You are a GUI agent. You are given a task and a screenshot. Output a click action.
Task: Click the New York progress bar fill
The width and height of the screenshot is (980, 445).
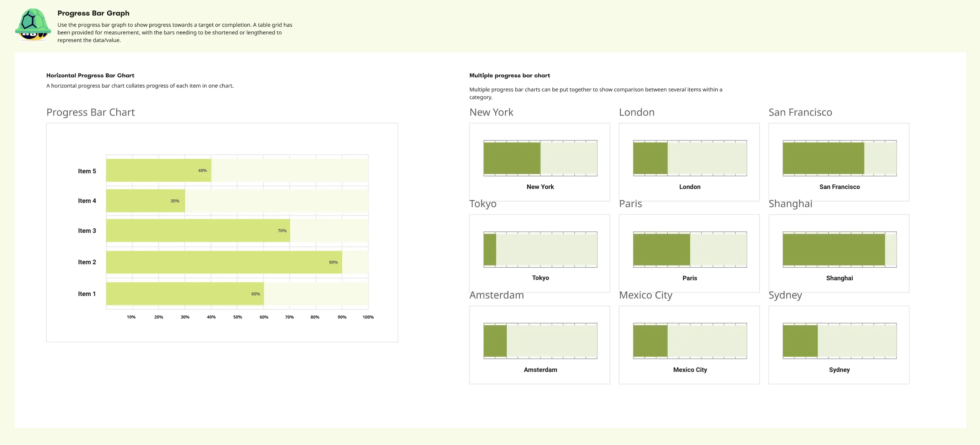click(512, 158)
